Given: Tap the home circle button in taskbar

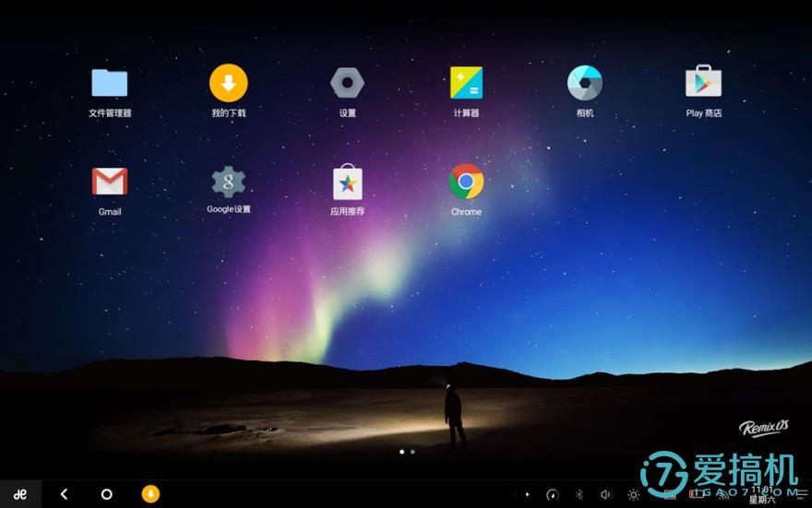Looking at the screenshot, I should point(107,494).
